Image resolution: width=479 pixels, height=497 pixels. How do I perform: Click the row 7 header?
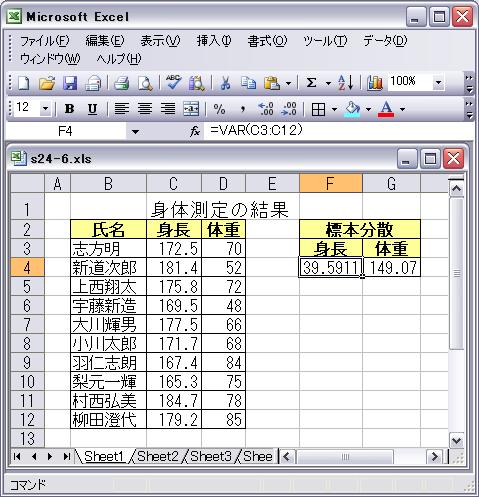pos(27,324)
